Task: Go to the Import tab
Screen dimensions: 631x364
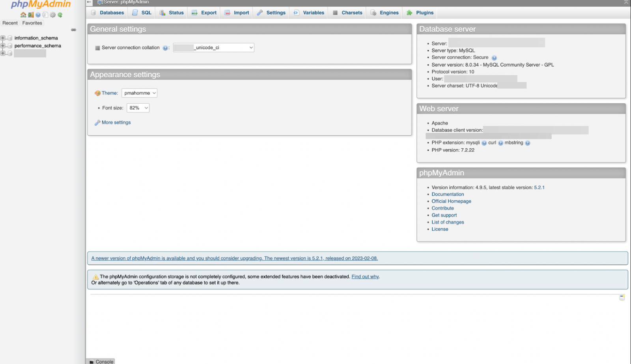Action: (x=237, y=13)
